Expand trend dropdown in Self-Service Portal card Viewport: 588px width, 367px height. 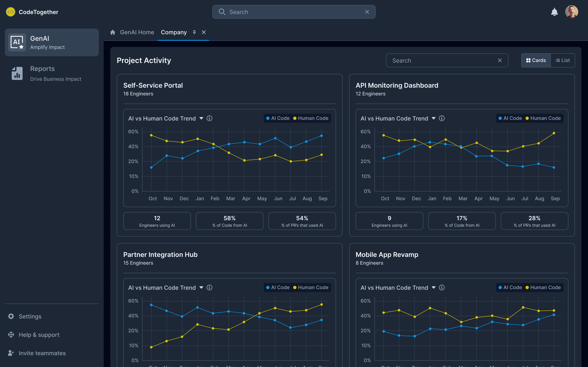point(201,118)
